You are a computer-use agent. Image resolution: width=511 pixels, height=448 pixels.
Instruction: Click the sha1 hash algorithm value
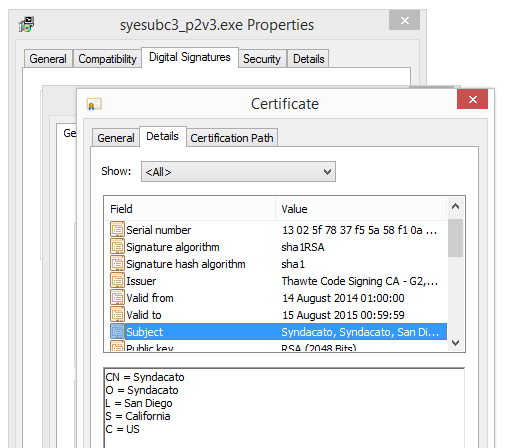pos(293,264)
